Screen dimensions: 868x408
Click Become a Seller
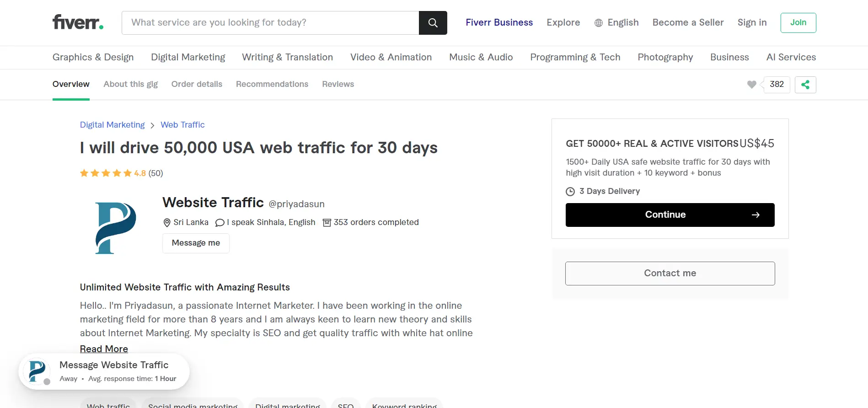click(688, 22)
